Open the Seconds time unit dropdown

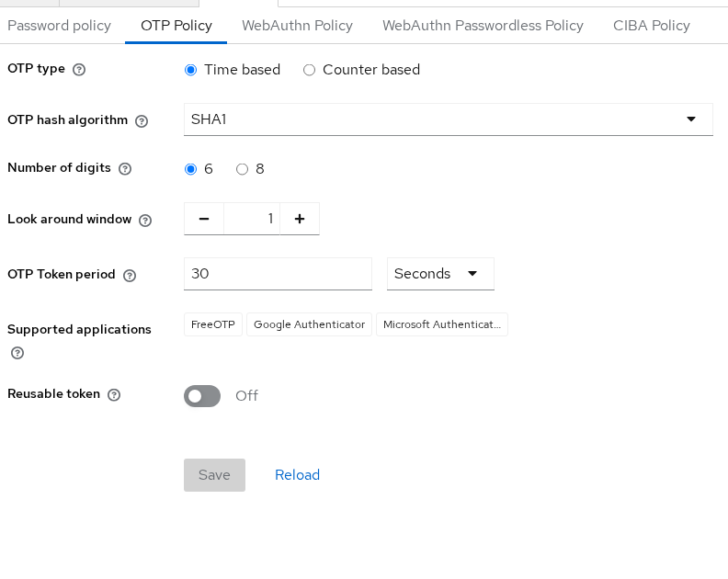(x=440, y=274)
